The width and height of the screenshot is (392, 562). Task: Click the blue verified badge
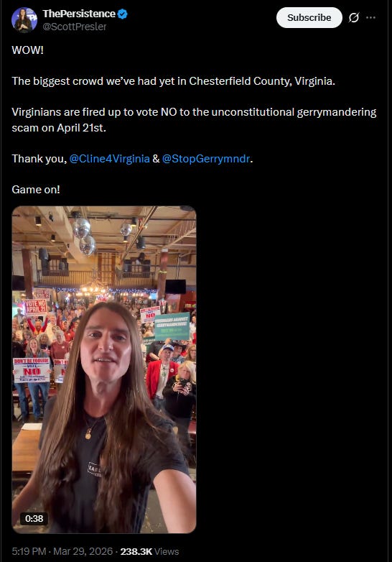(x=123, y=14)
